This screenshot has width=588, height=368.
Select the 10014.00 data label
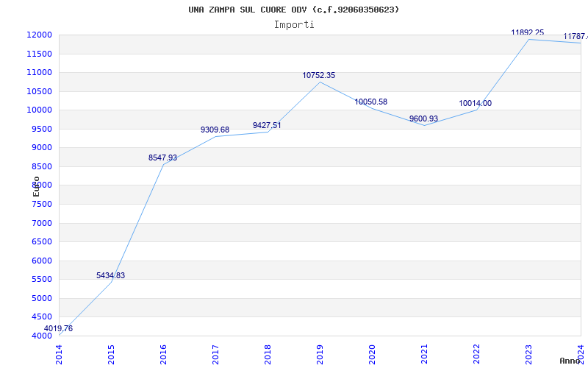[x=475, y=103]
